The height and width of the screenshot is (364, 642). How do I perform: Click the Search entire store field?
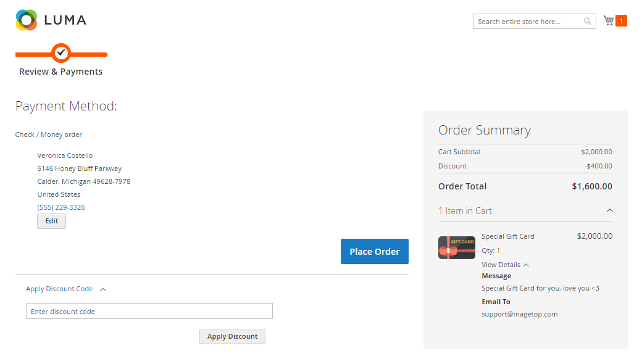(x=528, y=22)
